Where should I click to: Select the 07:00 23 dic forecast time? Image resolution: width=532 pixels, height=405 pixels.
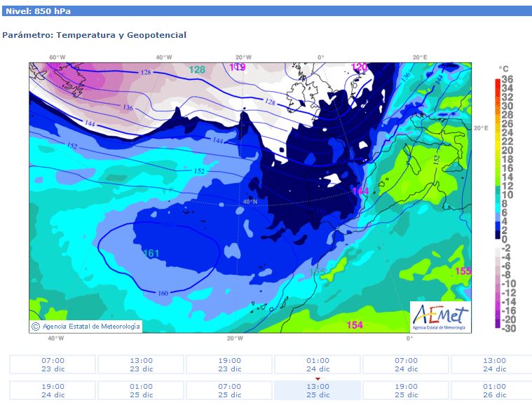pyautogui.click(x=53, y=364)
